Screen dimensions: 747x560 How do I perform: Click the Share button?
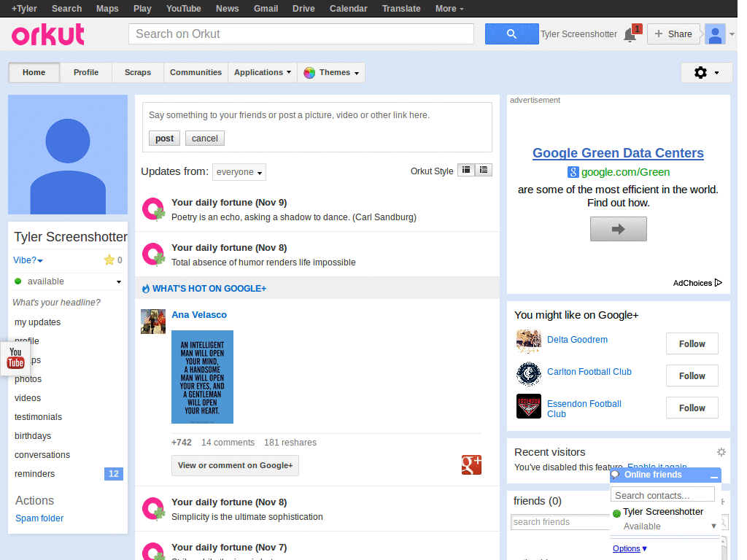click(673, 34)
